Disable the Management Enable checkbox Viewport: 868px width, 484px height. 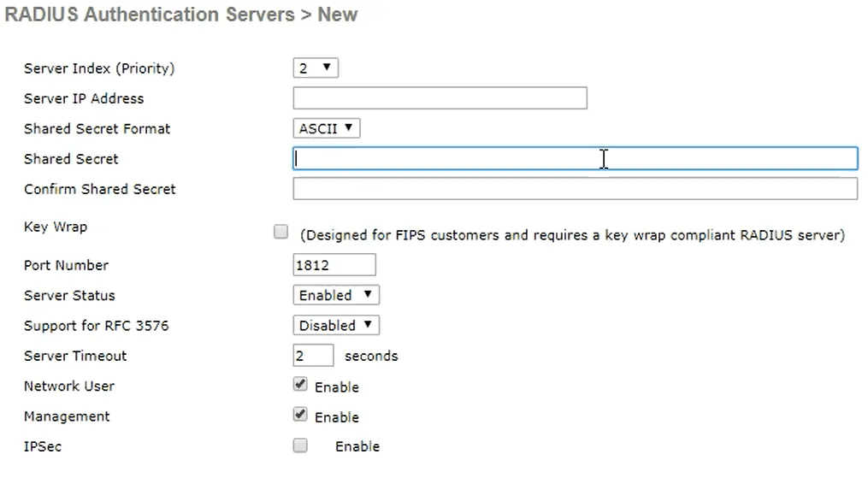tap(300, 415)
